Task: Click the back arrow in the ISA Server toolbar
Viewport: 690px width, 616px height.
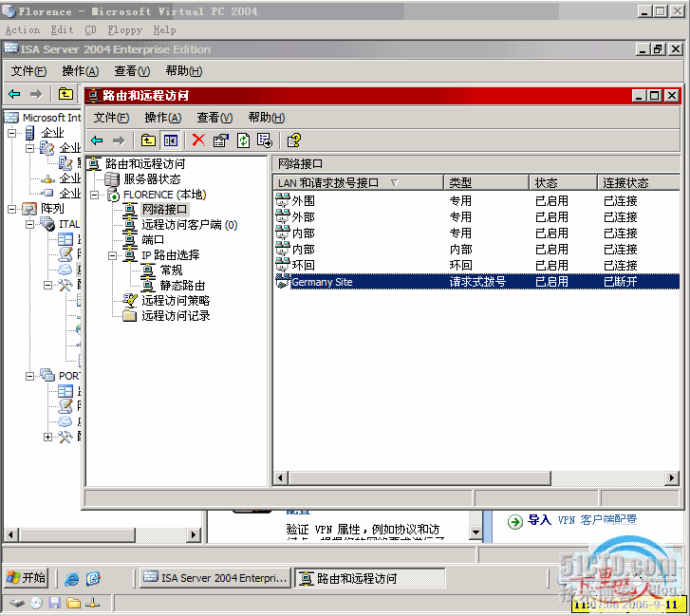Action: point(14,94)
